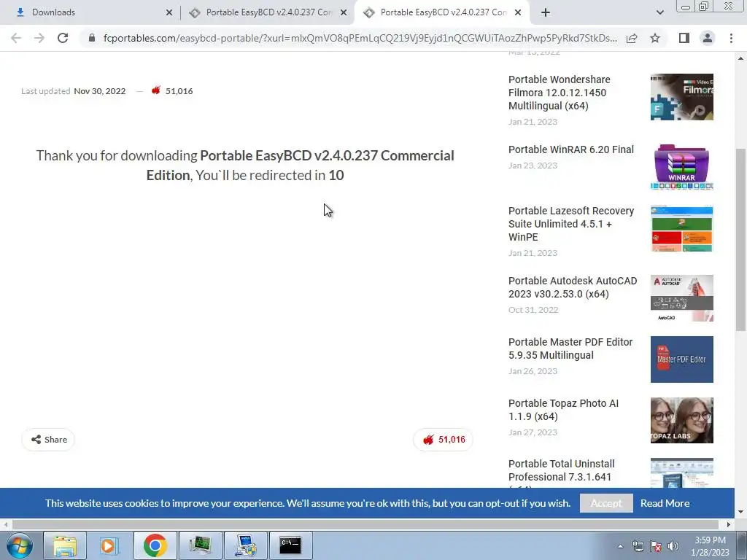
Task: Click the Share button
Action: pos(48,440)
